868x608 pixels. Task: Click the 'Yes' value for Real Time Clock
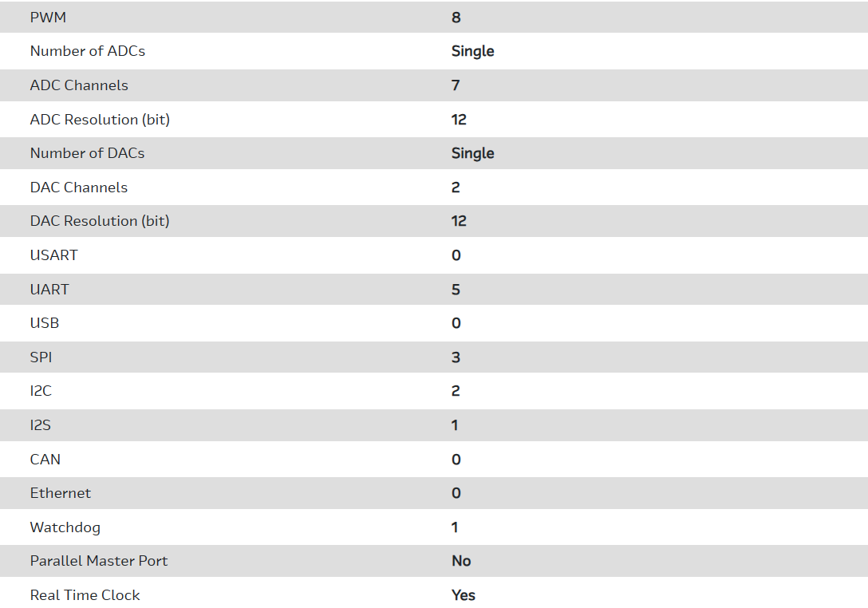[x=464, y=595]
